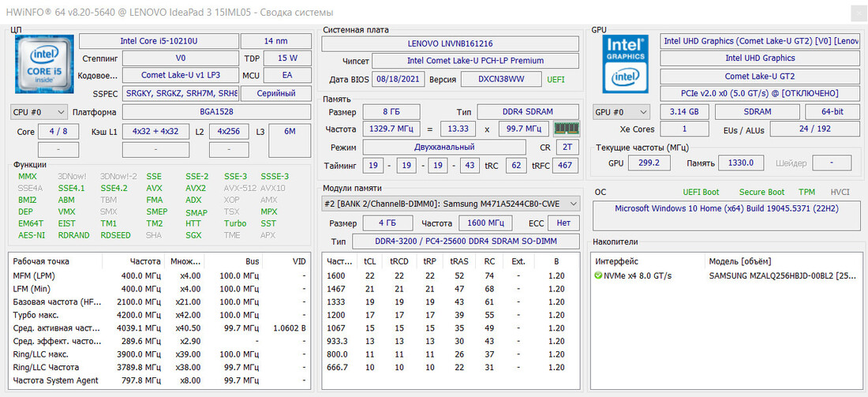
Task: Click the PCIe v2.0 x0 bus field
Action: tap(759, 93)
